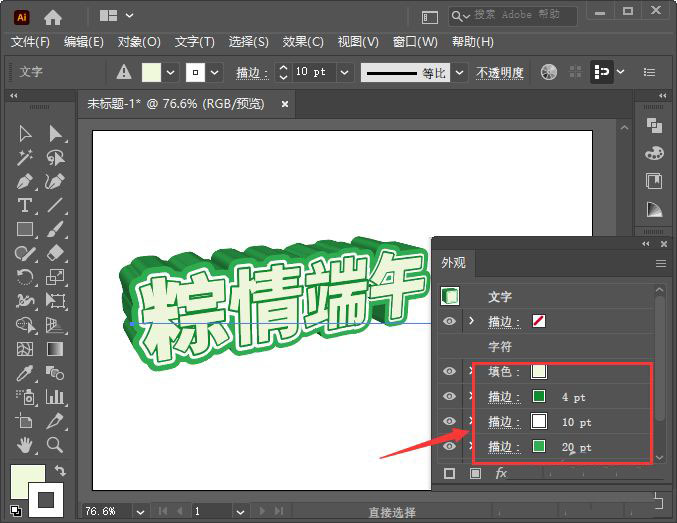
Task: Toggle visibility of the 填色 fill row
Action: pyautogui.click(x=450, y=371)
